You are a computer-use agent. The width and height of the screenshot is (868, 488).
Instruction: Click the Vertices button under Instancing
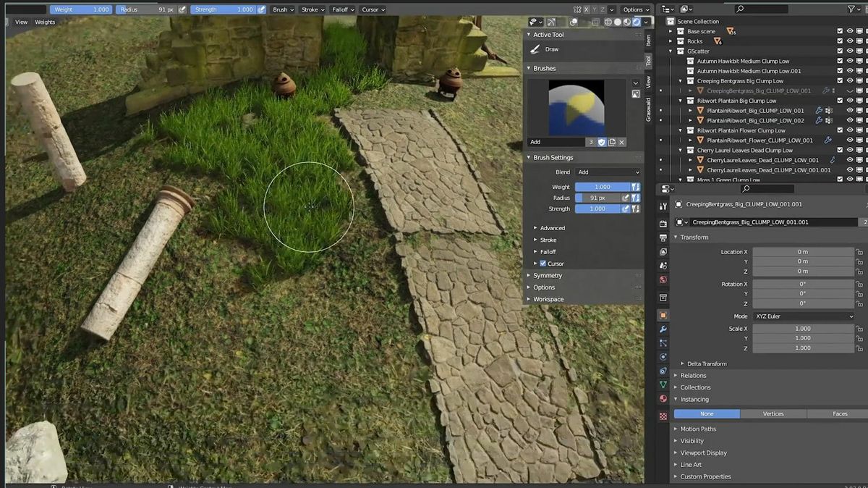tap(773, 413)
